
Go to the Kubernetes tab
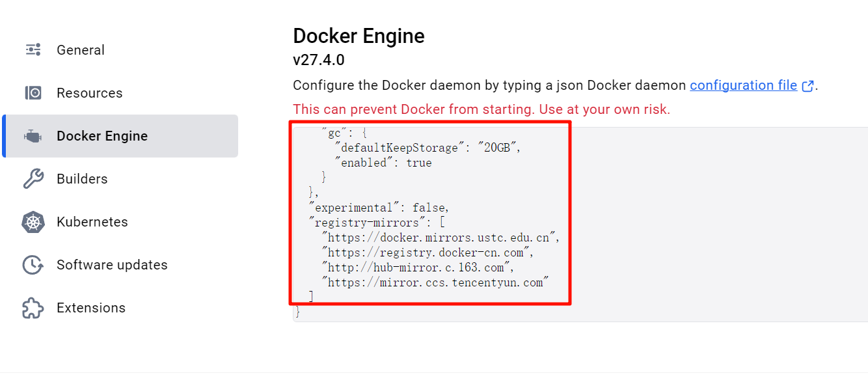(x=120, y=222)
